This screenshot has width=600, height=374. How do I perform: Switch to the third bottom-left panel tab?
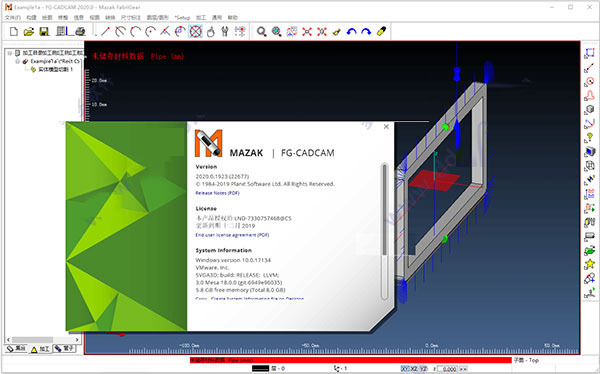tap(64, 349)
